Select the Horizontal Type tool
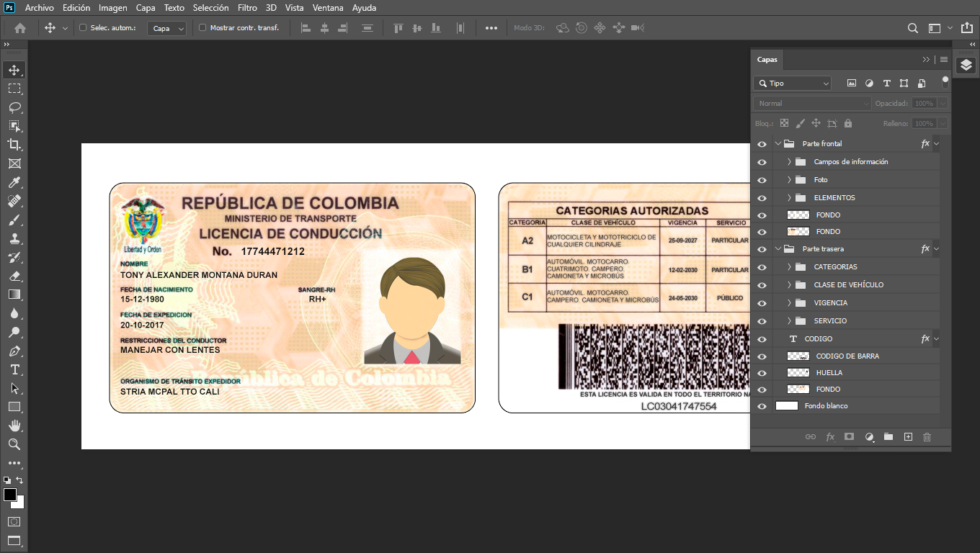The image size is (980, 553). (14, 369)
